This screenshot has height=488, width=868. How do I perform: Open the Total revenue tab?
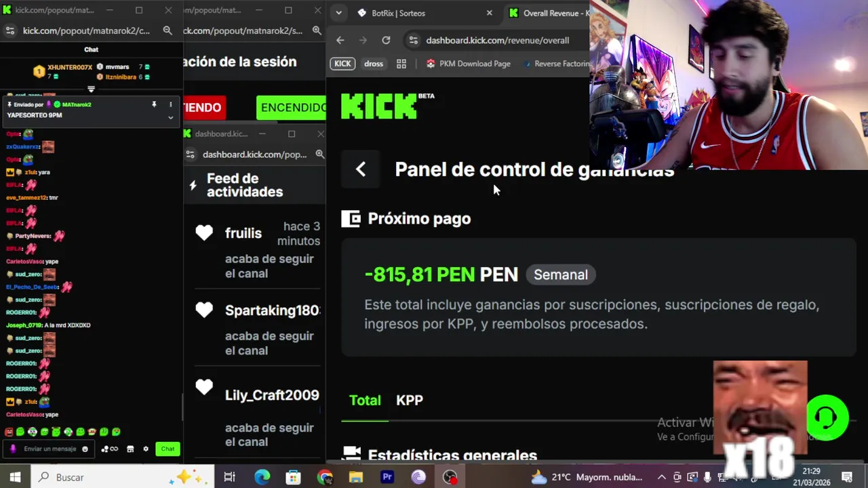(x=365, y=401)
